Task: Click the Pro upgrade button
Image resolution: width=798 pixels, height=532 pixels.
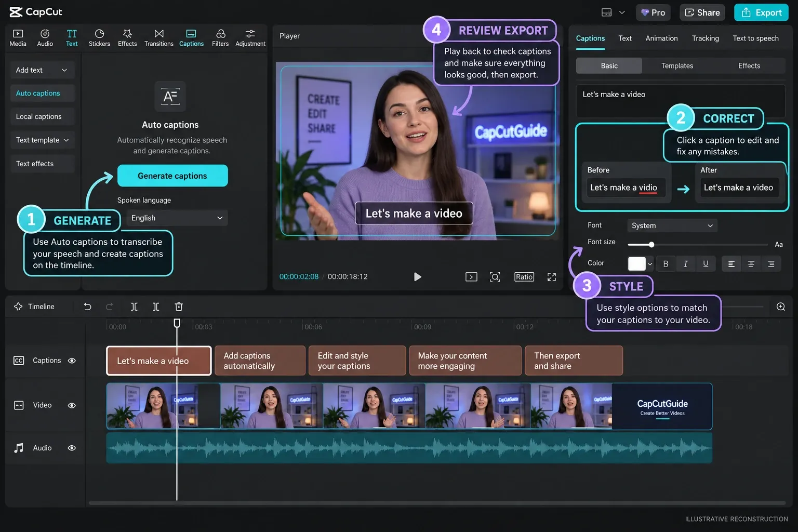Action: click(x=653, y=12)
